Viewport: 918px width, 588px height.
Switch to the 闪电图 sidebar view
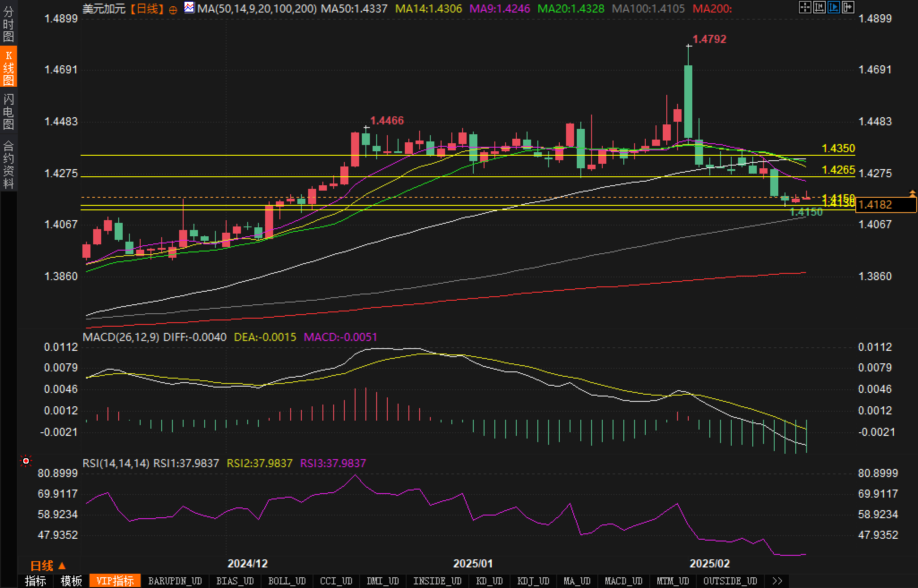[9, 111]
